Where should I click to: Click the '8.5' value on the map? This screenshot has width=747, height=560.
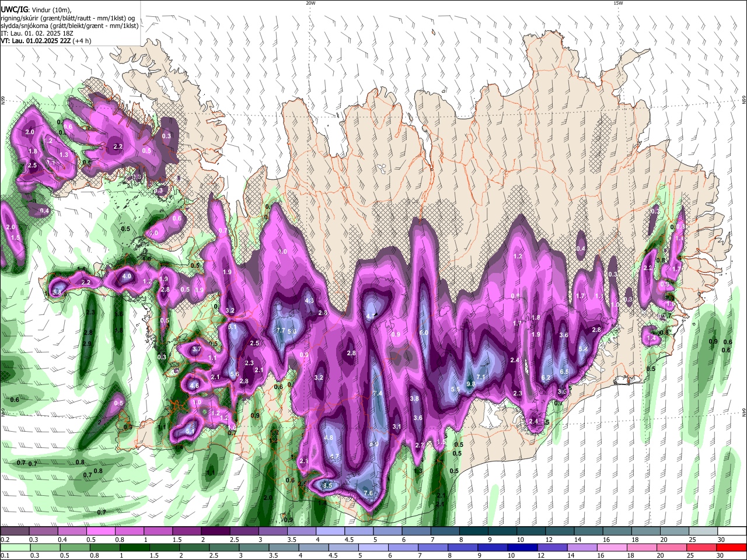point(327,486)
